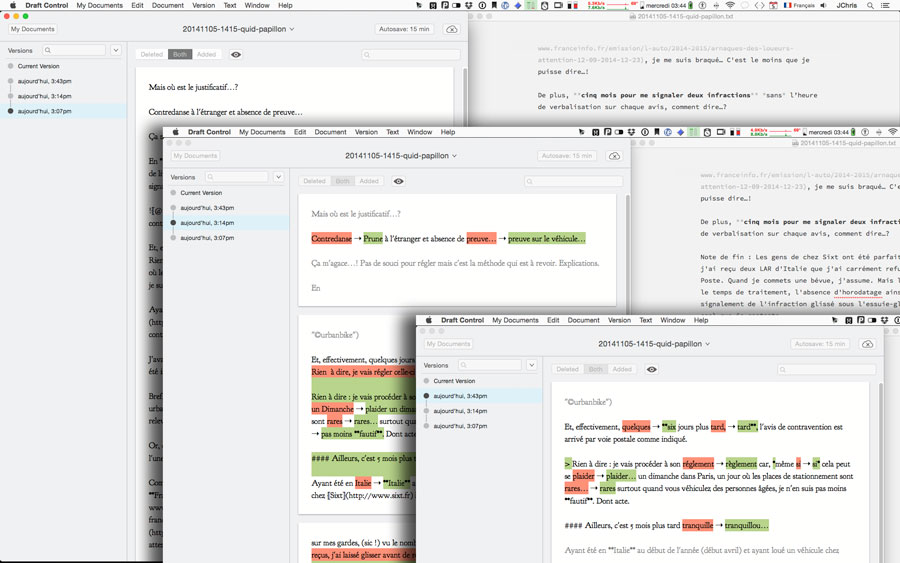Click the cloud icon in the middle window
The height and width of the screenshot is (563, 900).
[614, 156]
